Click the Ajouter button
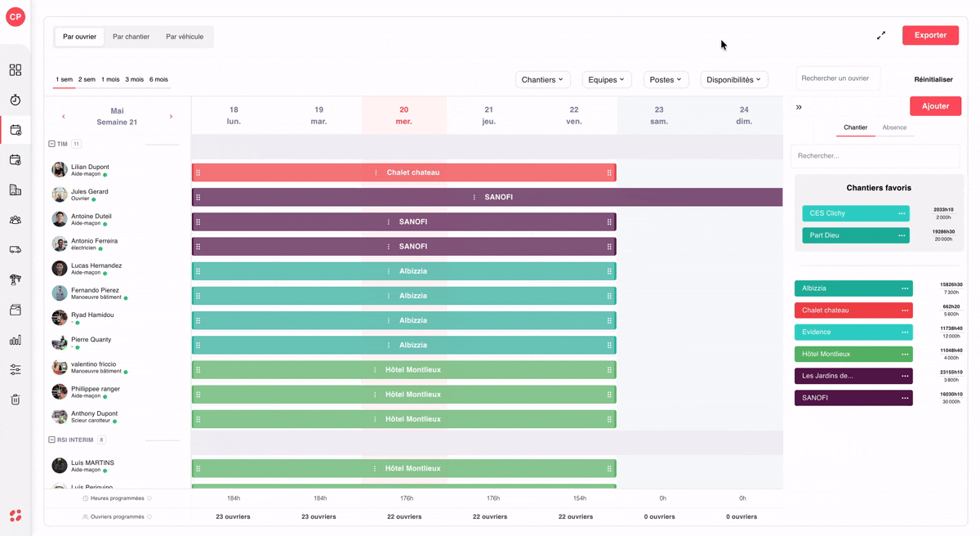The image size is (980, 536). [935, 106]
